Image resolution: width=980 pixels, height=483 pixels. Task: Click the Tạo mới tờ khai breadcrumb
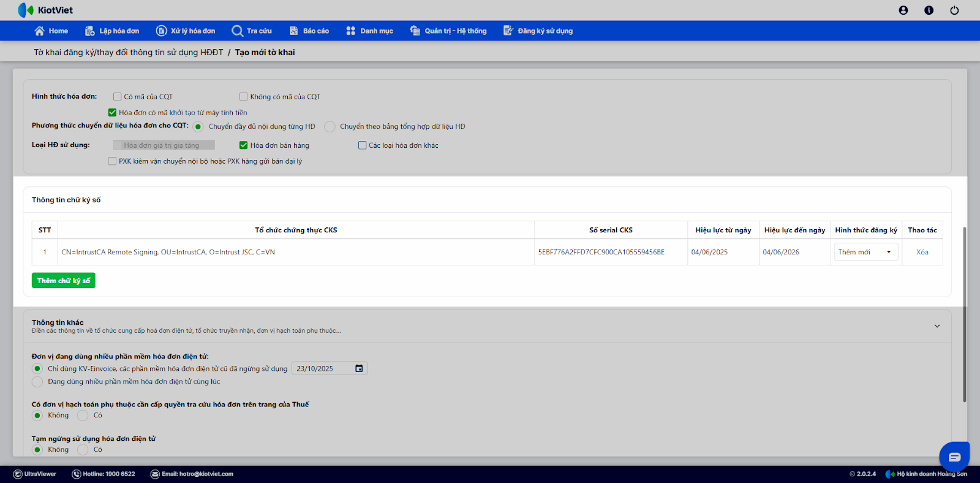click(x=265, y=52)
